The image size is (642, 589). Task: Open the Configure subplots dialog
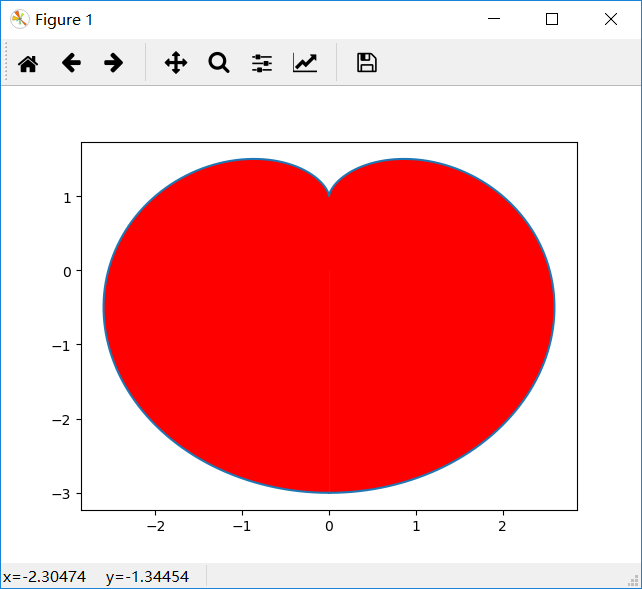(262, 63)
